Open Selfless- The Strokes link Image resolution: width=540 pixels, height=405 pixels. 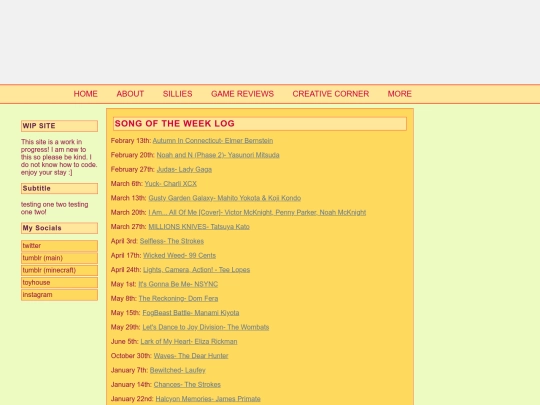coord(172,241)
